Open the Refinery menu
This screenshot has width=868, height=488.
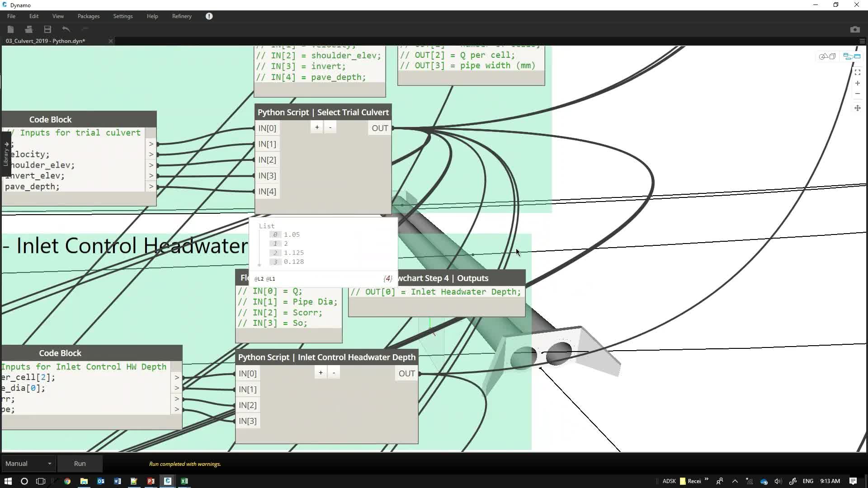coord(181,16)
